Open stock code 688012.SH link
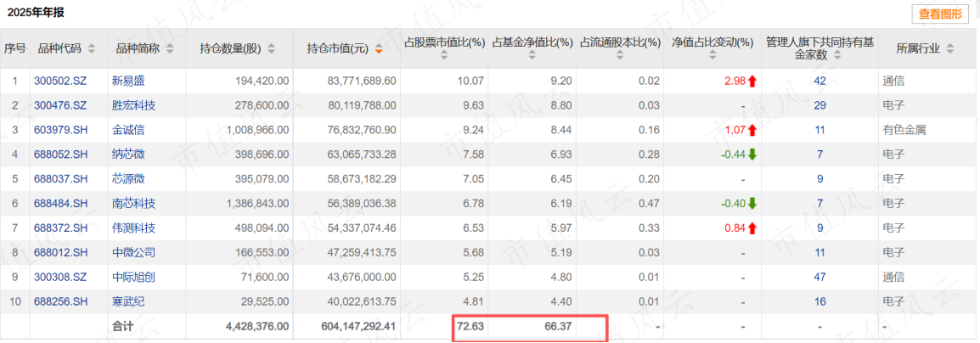This screenshot has height=343, width=980. (x=59, y=252)
